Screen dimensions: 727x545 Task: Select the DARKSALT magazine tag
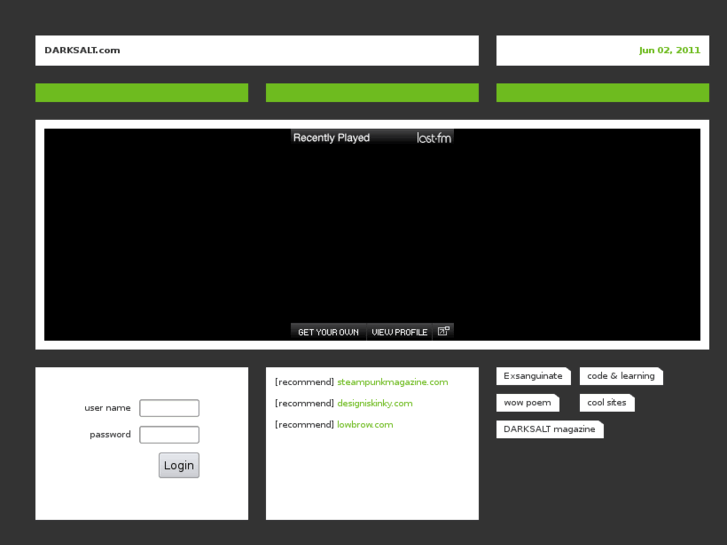coord(550,429)
